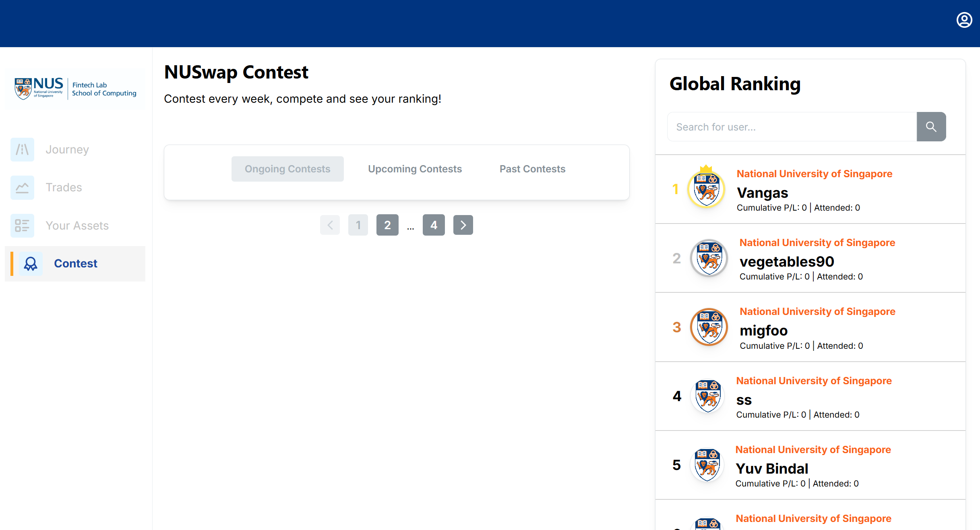Click the contest subtitle text
This screenshot has width=980, height=530.
click(302, 99)
